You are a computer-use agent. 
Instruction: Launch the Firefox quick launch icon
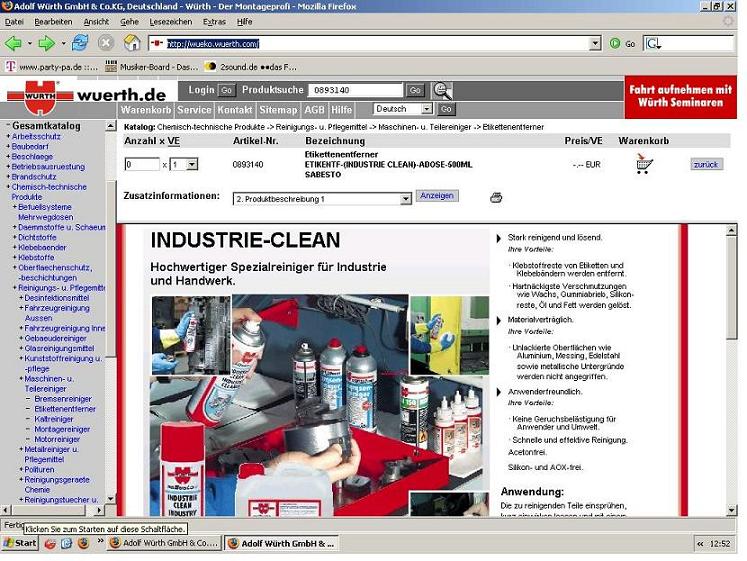pyautogui.click(x=83, y=543)
